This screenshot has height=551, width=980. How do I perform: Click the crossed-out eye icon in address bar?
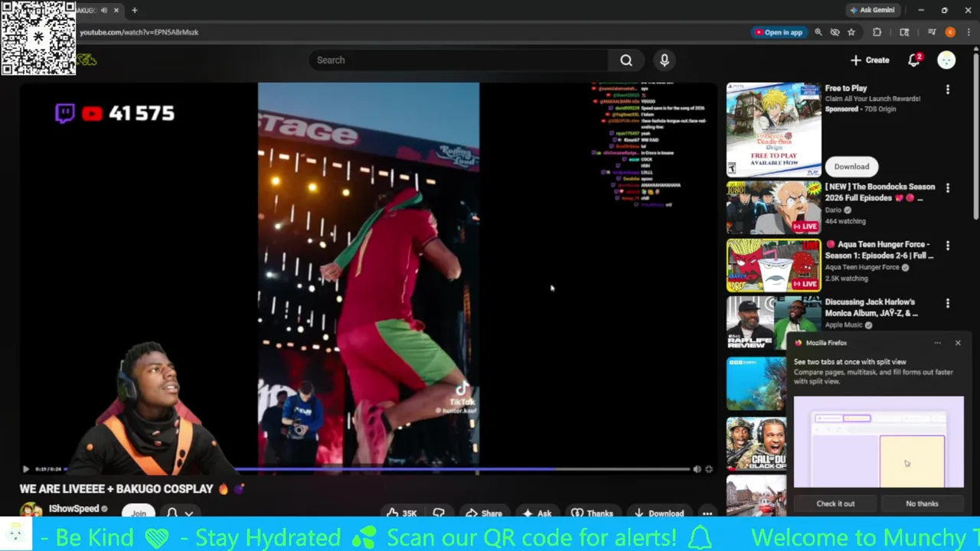835,32
